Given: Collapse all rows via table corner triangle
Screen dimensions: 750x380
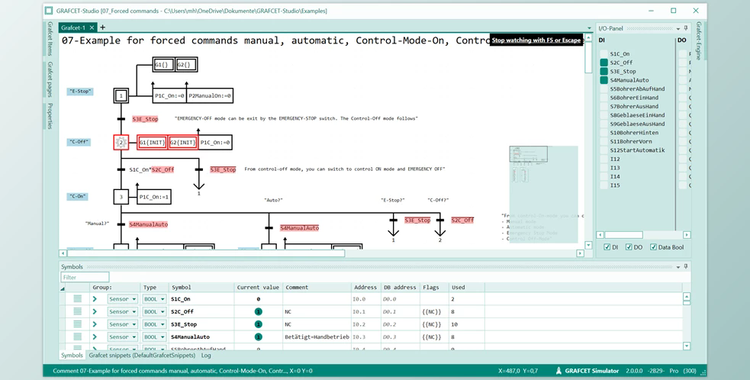Looking at the screenshot, I should point(63,289).
